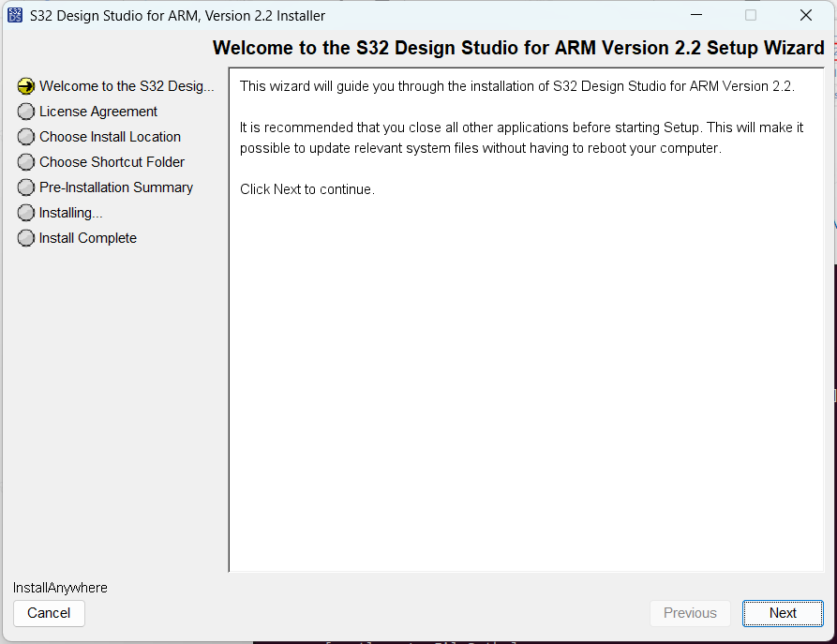
Task: Minimize the installer window
Action: click(x=695, y=15)
